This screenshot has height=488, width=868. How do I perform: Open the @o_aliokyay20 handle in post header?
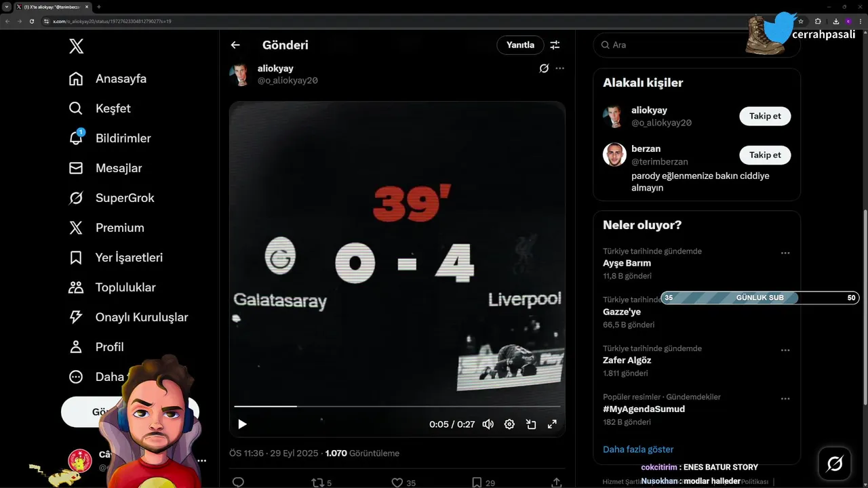coord(288,81)
